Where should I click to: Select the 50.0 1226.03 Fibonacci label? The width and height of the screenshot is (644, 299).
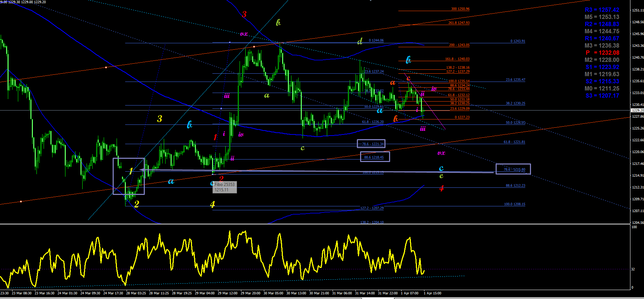tap(516, 123)
